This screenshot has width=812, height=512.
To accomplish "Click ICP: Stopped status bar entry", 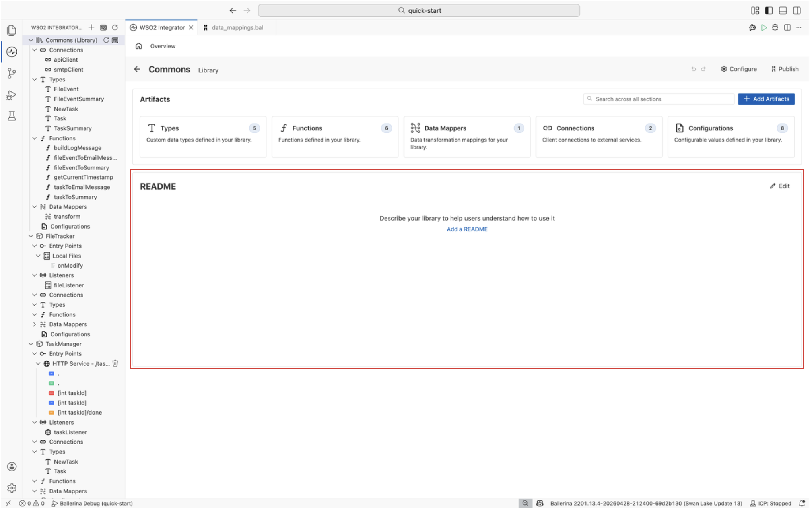I will (771, 504).
